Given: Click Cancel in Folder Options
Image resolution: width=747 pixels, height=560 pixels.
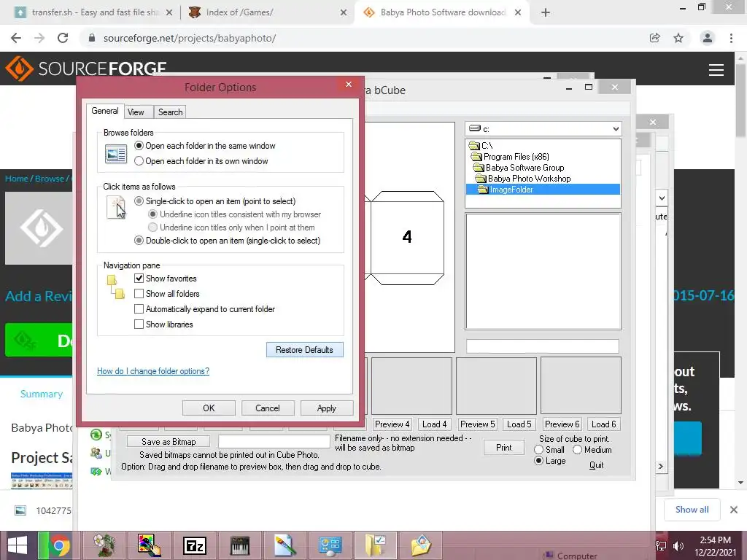Looking at the screenshot, I should (x=267, y=408).
